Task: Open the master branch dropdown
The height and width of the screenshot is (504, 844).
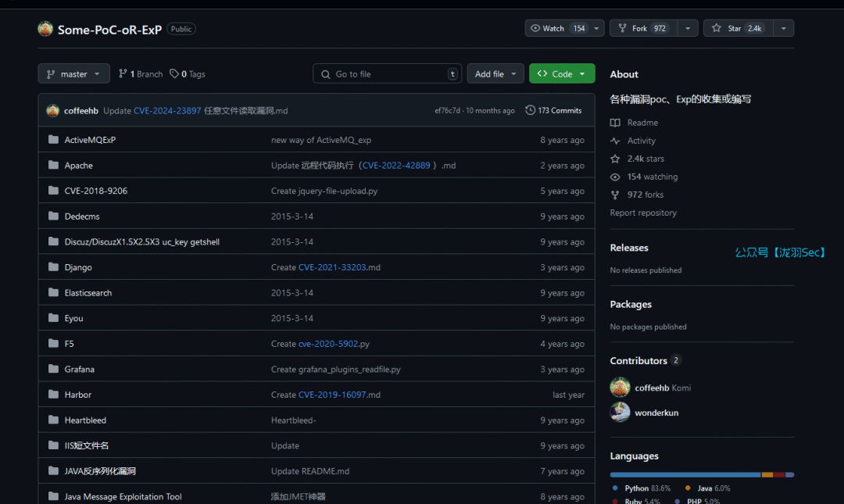Action: tap(73, 73)
